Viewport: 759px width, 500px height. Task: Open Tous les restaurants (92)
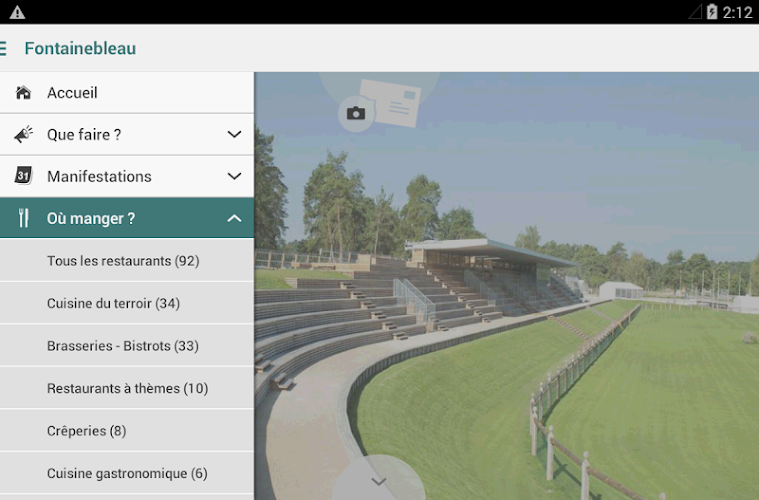(x=127, y=260)
